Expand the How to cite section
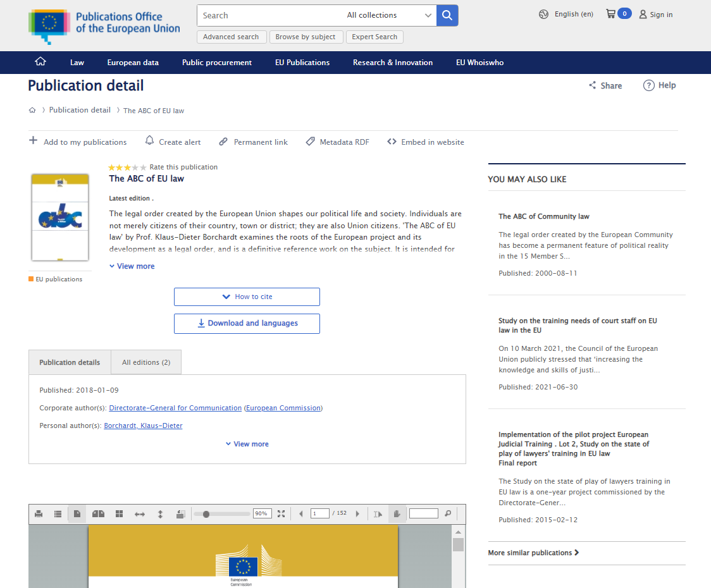Screen dimensions: 711x588 247,297
